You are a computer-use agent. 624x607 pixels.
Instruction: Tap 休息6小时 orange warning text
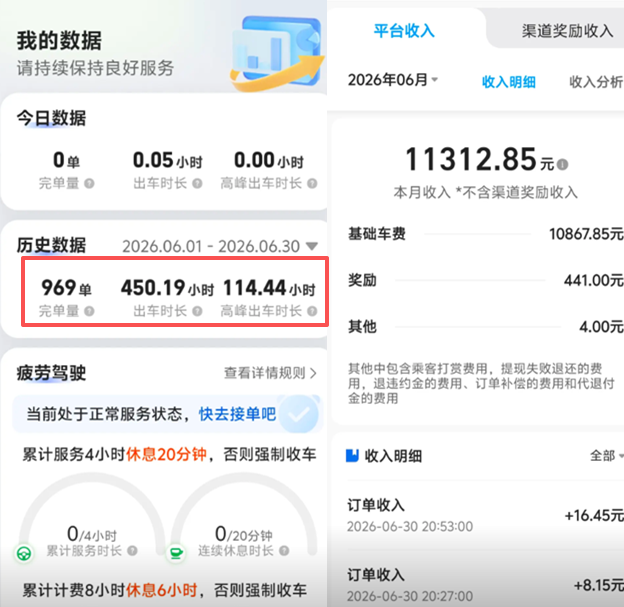coord(162,589)
